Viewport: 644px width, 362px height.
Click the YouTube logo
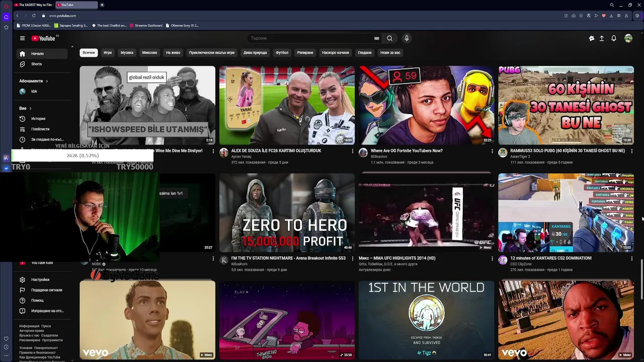[43, 38]
